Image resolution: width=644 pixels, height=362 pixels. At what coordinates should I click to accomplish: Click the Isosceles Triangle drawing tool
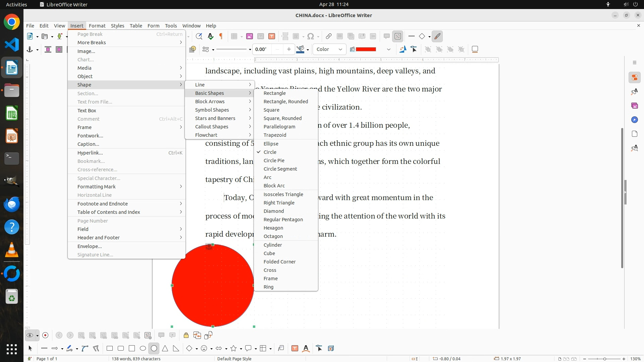[x=165, y=349]
